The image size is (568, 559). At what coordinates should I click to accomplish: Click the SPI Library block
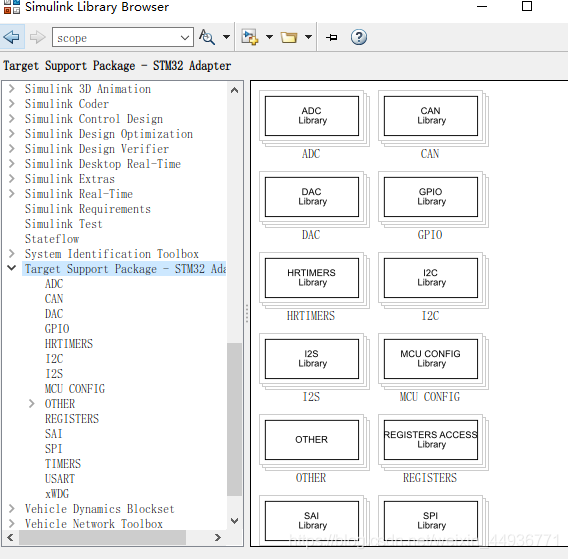pos(431,521)
